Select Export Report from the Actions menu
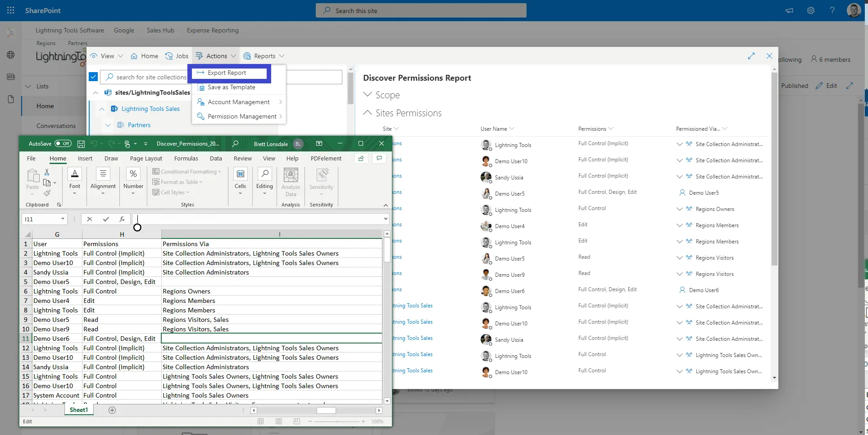868x435 pixels. point(227,72)
